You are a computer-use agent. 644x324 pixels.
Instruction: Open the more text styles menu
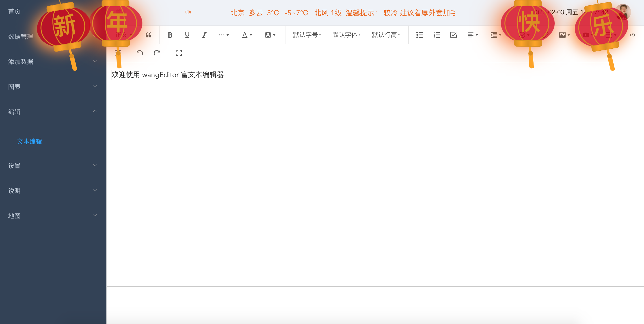(224, 35)
